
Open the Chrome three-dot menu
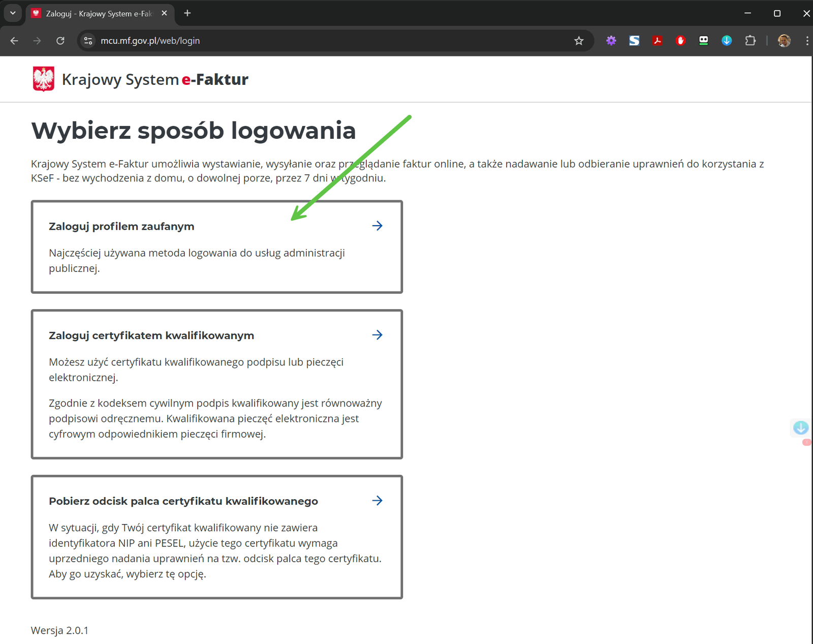pyautogui.click(x=806, y=41)
